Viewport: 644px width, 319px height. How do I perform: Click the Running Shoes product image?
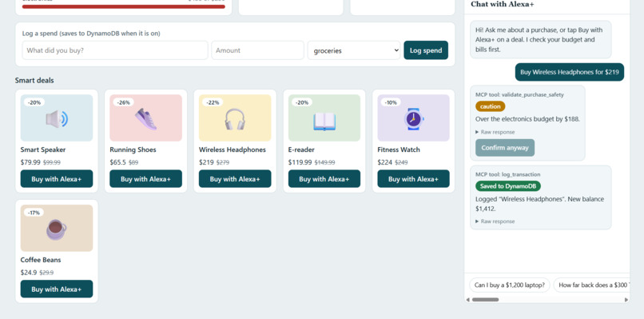[145, 118]
